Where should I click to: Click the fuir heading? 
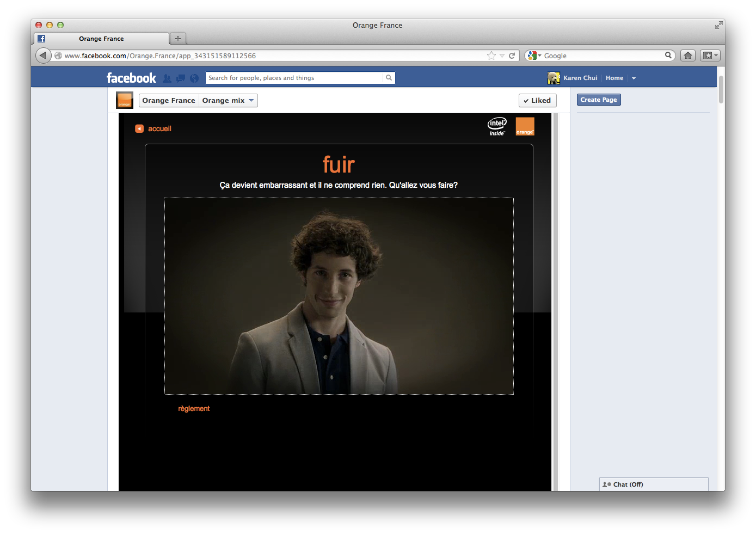click(339, 164)
